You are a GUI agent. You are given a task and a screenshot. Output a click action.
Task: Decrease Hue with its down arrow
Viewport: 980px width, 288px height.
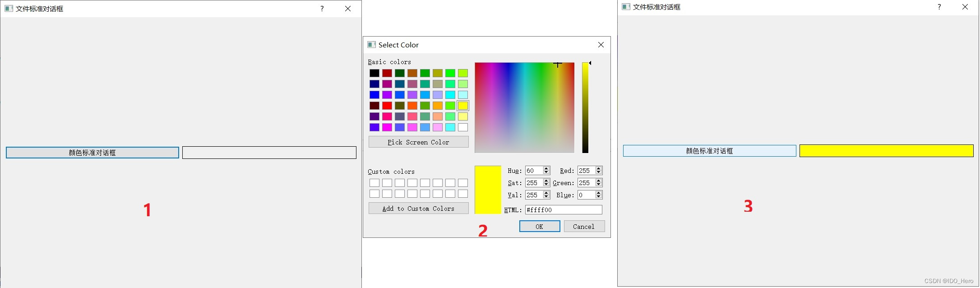click(x=546, y=173)
